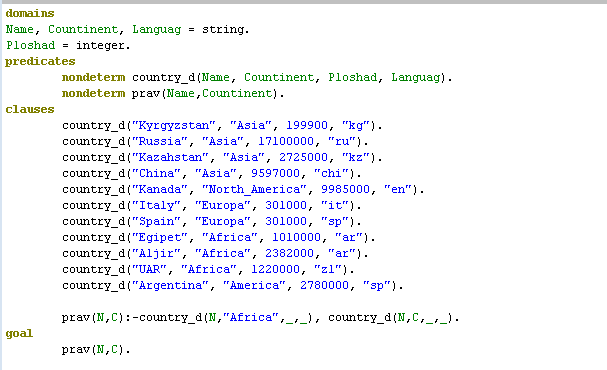Click the "Kanada" string literal
This screenshot has height=370, width=607.
pos(160,190)
